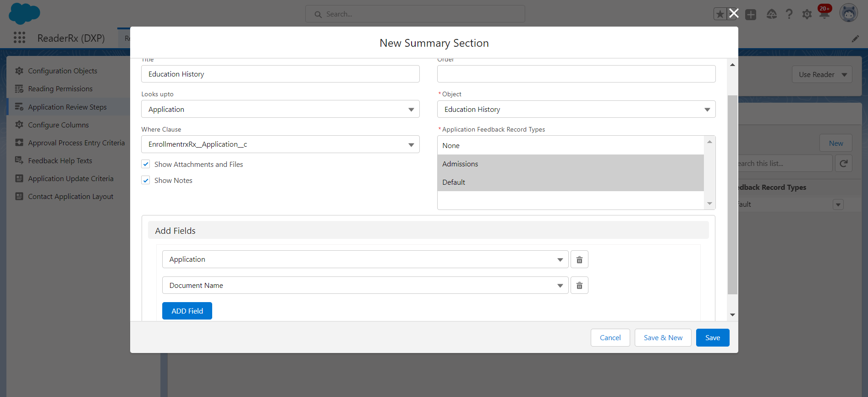Click the refresh list icon

point(843,164)
